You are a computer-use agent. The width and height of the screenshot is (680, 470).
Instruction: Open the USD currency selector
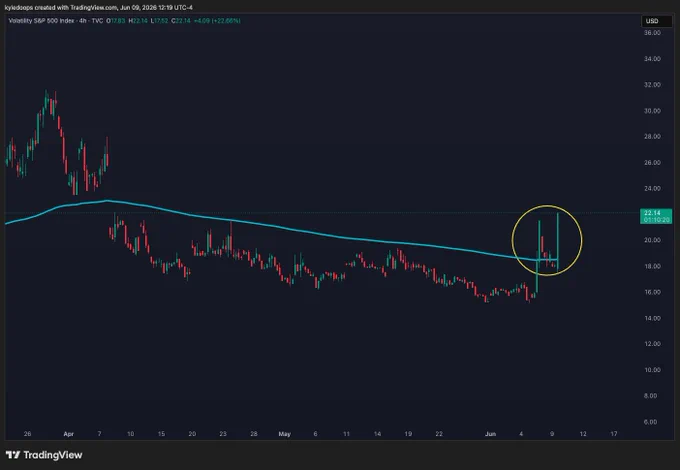657,21
